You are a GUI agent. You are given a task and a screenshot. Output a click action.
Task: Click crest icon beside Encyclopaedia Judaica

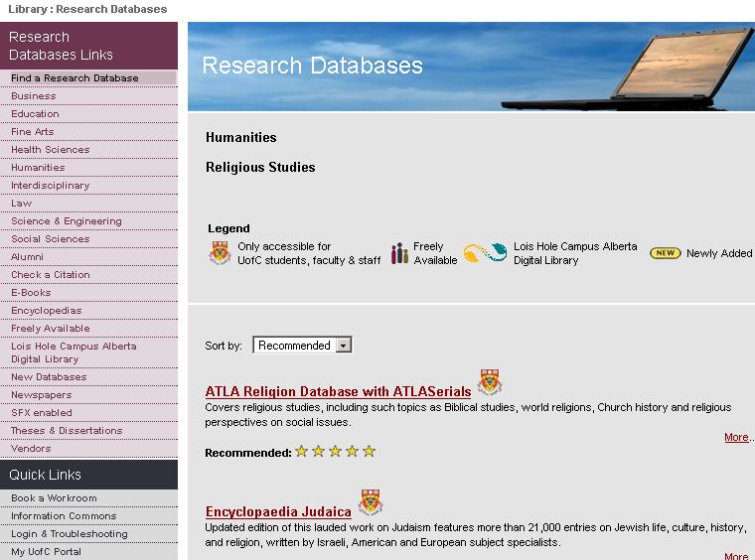[371, 502]
